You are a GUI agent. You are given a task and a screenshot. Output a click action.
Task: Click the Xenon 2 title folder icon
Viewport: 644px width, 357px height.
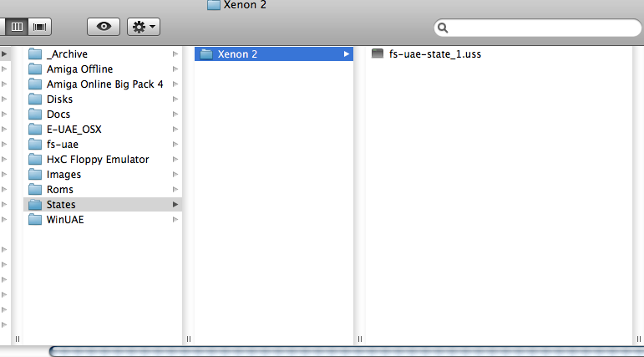(x=214, y=5)
